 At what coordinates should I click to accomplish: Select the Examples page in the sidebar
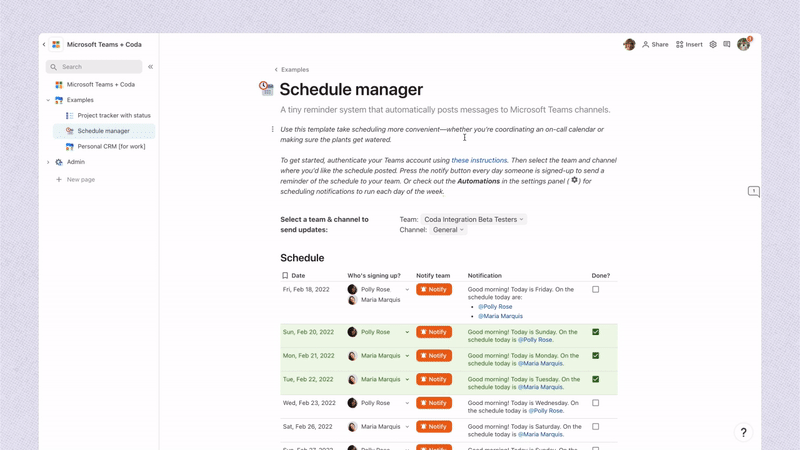(x=80, y=100)
